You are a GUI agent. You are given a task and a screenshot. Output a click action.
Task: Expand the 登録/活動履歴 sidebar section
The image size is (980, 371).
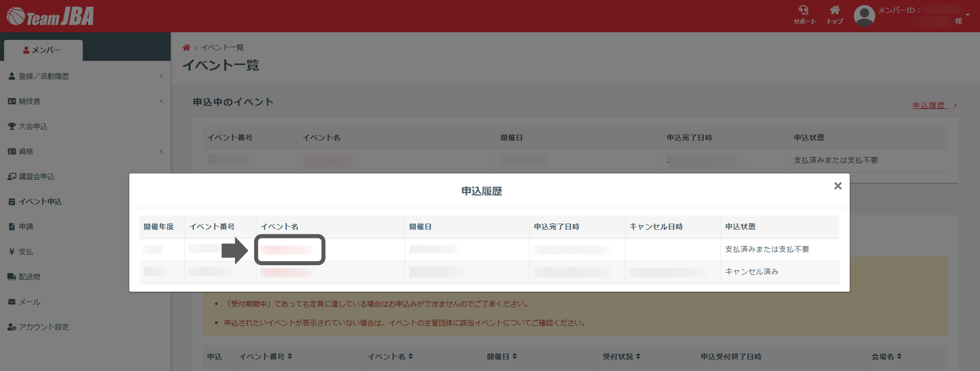pos(43,76)
